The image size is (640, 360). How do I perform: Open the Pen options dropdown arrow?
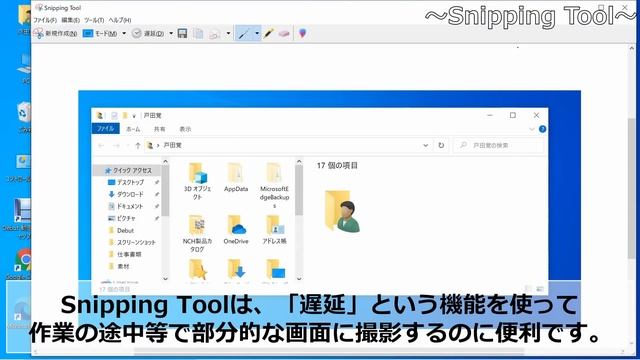257,33
